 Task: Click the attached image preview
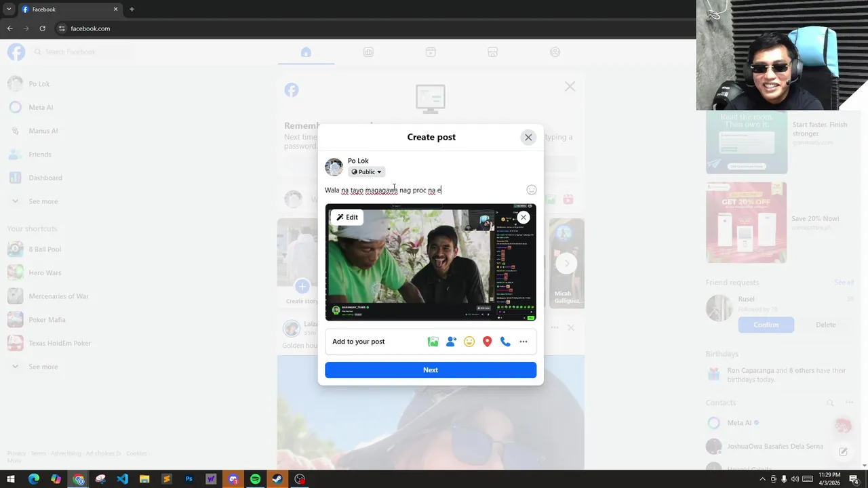[431, 262]
